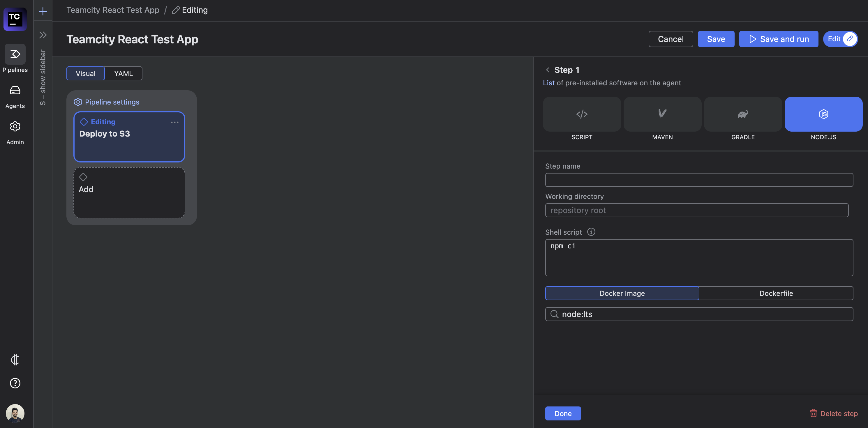Click Delete step
Screen dimensions: 868x428
(834, 413)
